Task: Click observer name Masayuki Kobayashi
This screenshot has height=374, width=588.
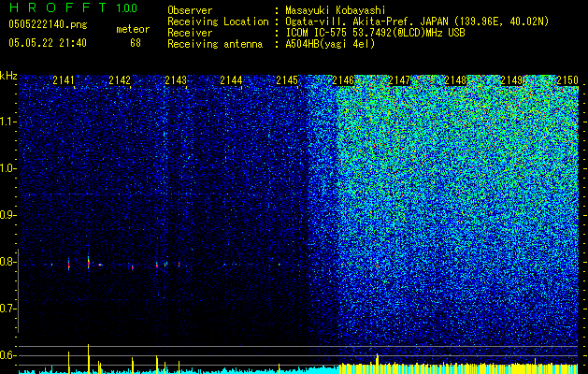Action: click(x=336, y=10)
